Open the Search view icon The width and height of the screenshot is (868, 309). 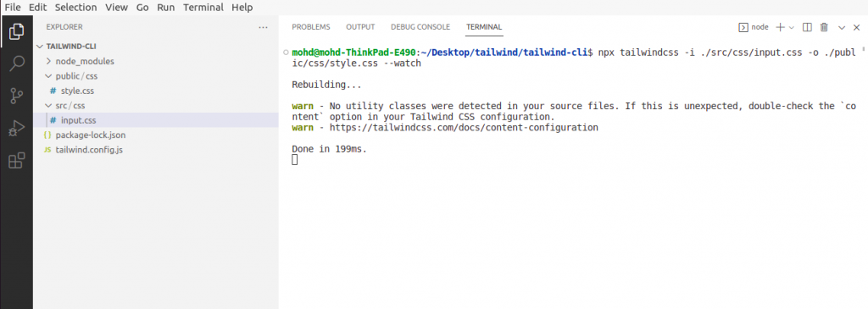tap(17, 63)
